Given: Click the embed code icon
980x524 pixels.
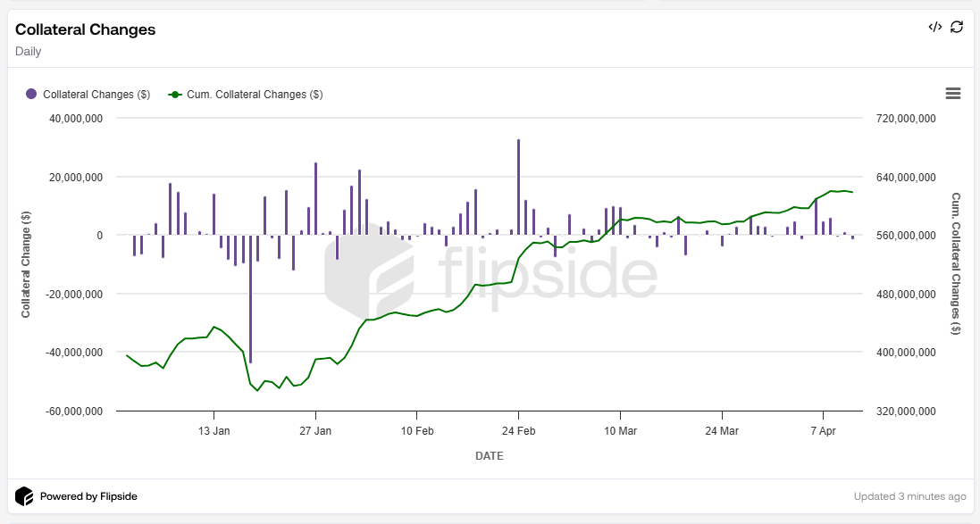Looking at the screenshot, I should click(934, 27).
